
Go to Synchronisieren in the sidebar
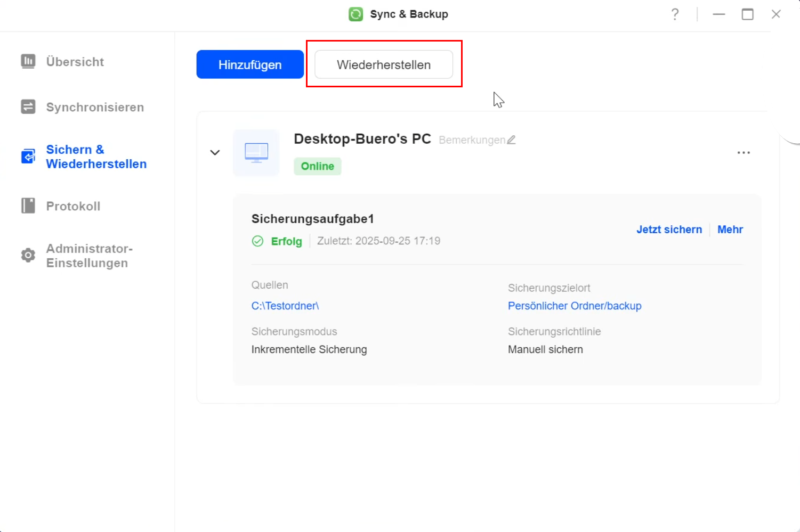95,107
